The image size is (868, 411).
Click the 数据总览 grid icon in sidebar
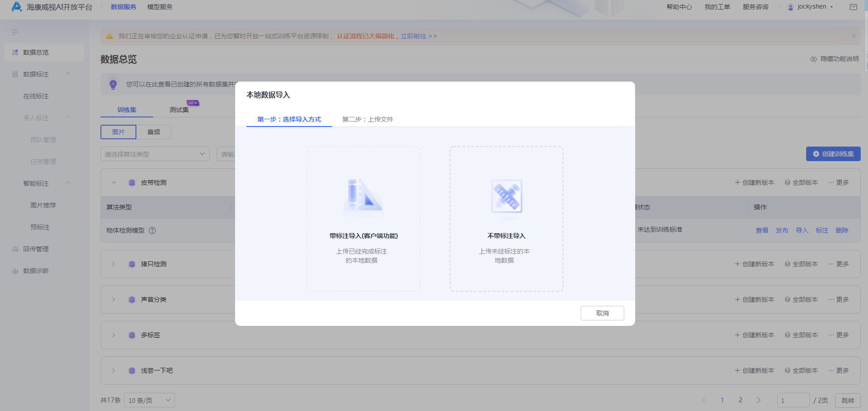pyautogui.click(x=15, y=52)
